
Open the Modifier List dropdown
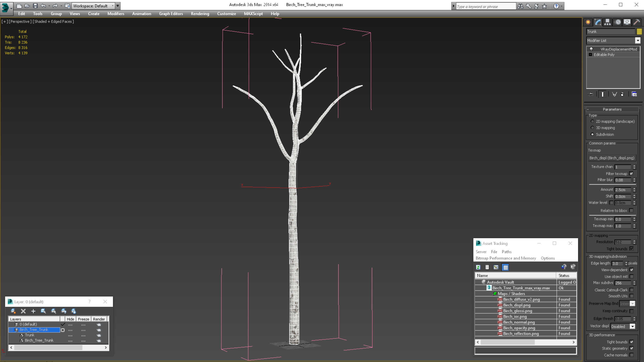point(638,40)
